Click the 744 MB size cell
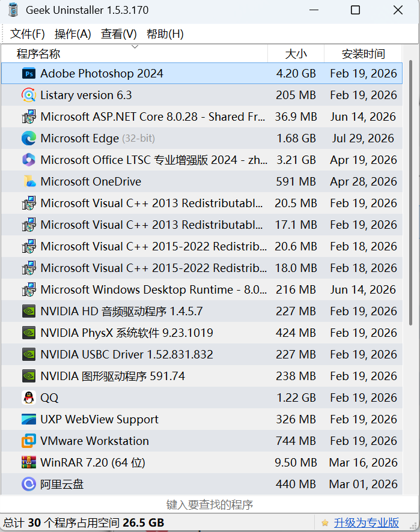The image size is (420, 532). 296,441
